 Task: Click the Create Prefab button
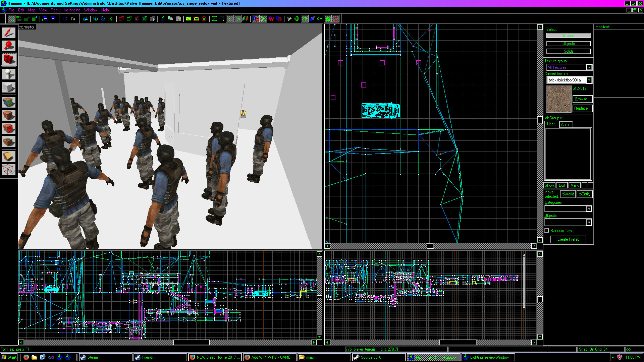[568, 239]
